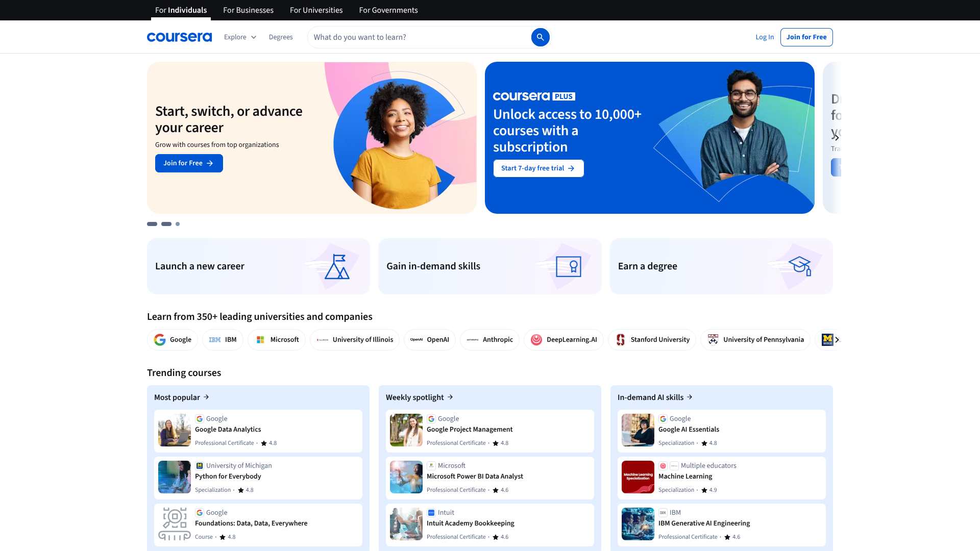Click the What do you want to learn field

click(419, 37)
